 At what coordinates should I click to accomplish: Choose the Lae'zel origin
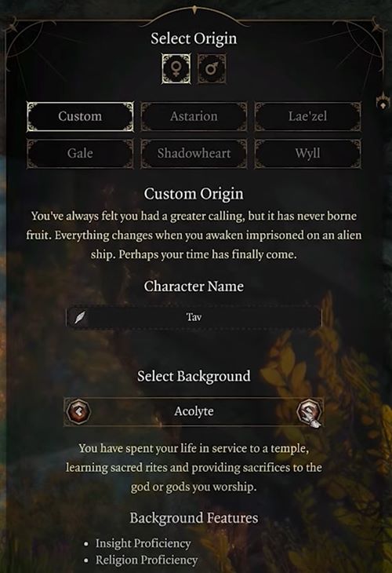click(x=307, y=117)
